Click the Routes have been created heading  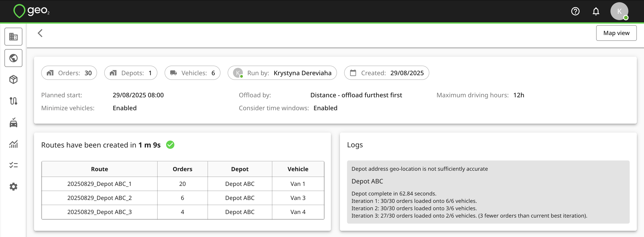[x=101, y=145]
